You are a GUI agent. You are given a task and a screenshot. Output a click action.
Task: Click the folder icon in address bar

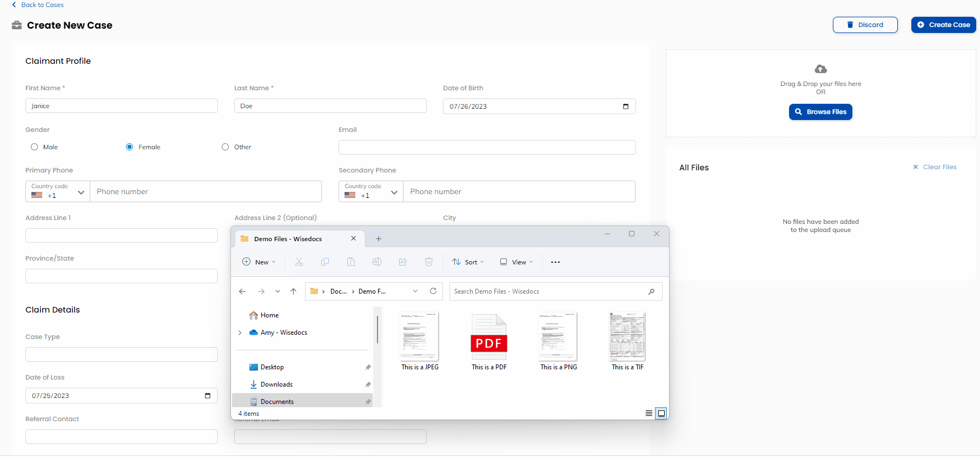click(314, 291)
